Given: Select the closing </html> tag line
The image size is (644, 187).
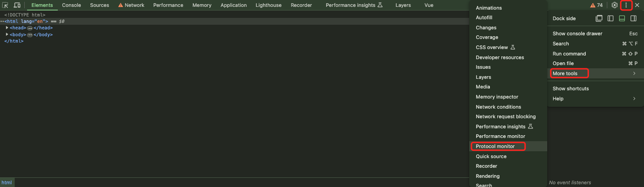Looking at the screenshot, I should pyautogui.click(x=14, y=41).
